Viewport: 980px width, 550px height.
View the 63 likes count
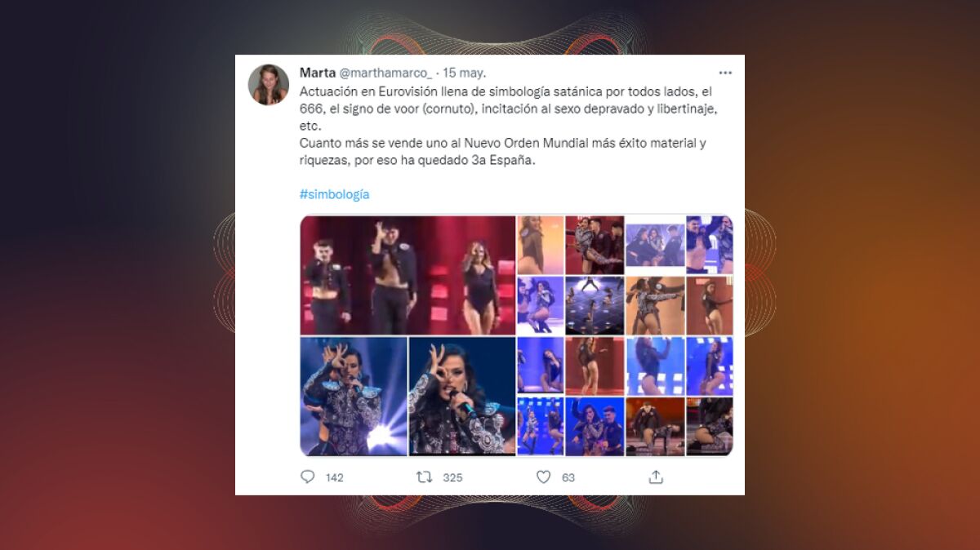(x=568, y=477)
